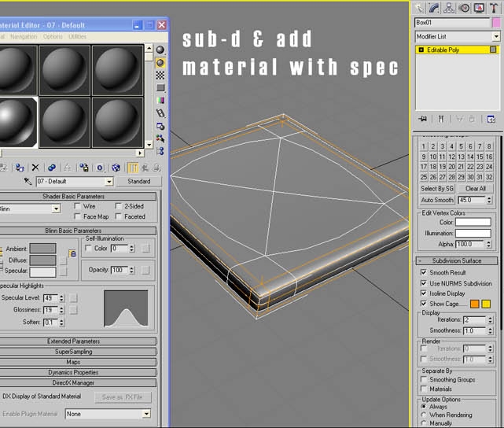Uncheck Smooth Result checkbox
The width and height of the screenshot is (504, 428).
(x=424, y=272)
